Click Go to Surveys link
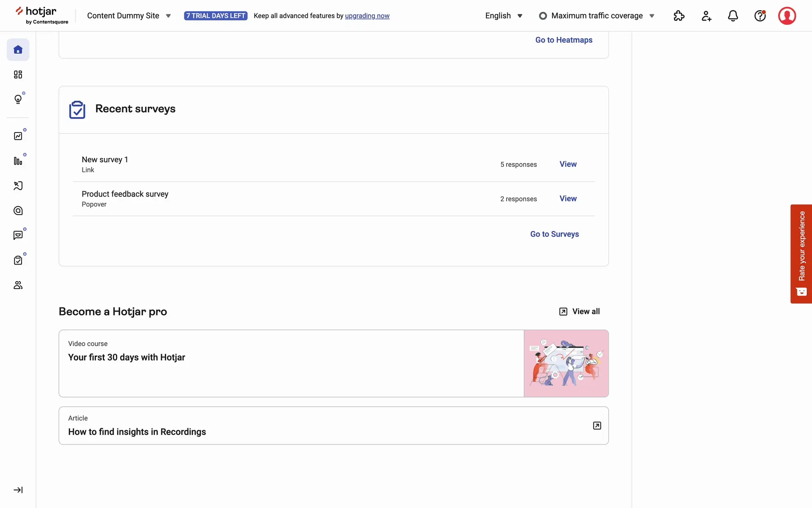The image size is (812, 508). pyautogui.click(x=554, y=234)
